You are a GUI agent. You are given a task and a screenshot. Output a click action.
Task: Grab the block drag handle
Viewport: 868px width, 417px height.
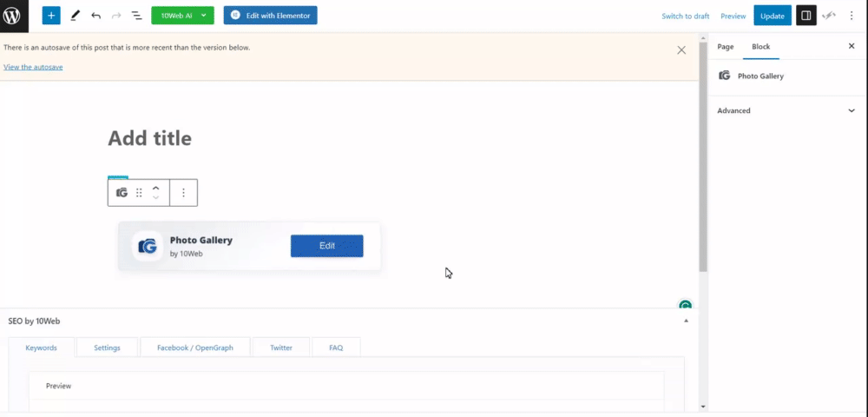click(x=139, y=193)
